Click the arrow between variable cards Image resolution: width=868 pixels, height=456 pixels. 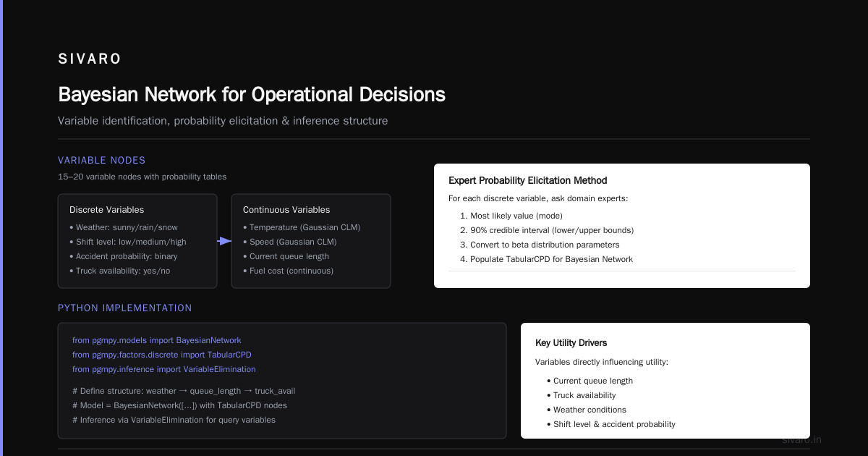click(224, 241)
